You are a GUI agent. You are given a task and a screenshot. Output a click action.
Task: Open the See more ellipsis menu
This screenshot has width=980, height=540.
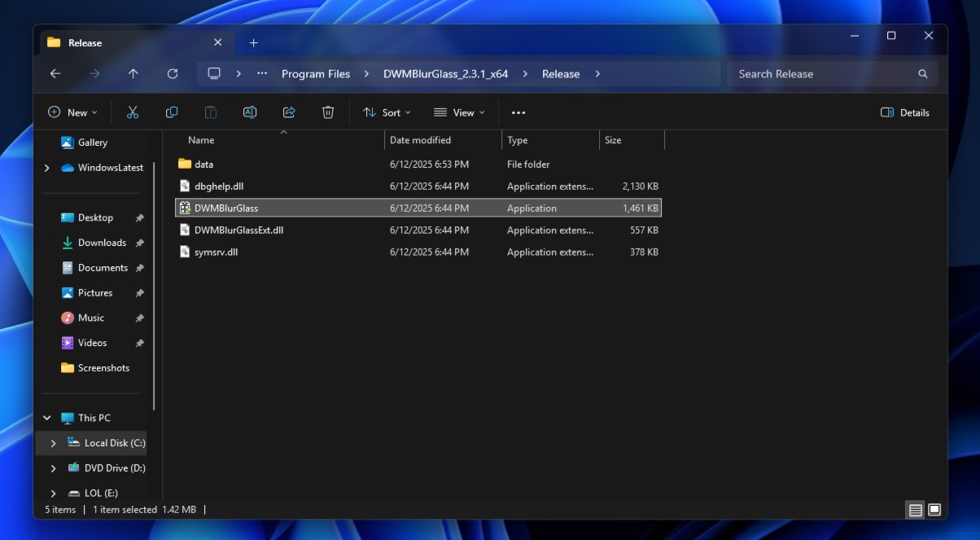[518, 112]
